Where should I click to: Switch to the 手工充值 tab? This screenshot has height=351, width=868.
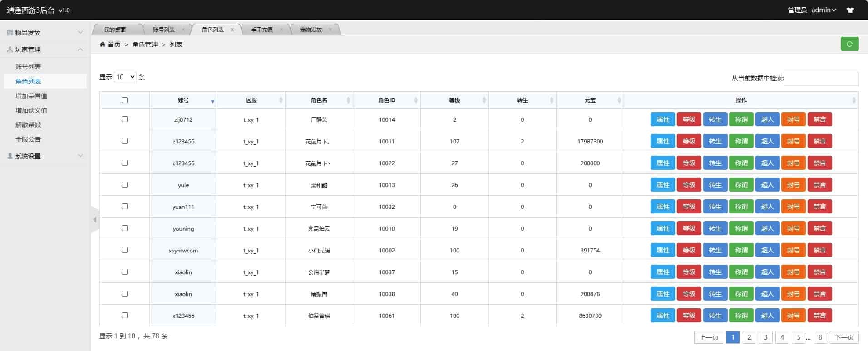[x=262, y=30]
